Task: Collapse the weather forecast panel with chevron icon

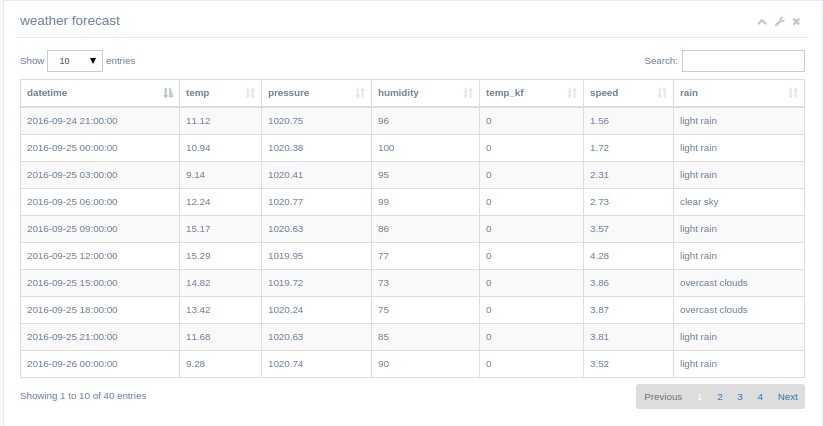Action: click(x=762, y=22)
